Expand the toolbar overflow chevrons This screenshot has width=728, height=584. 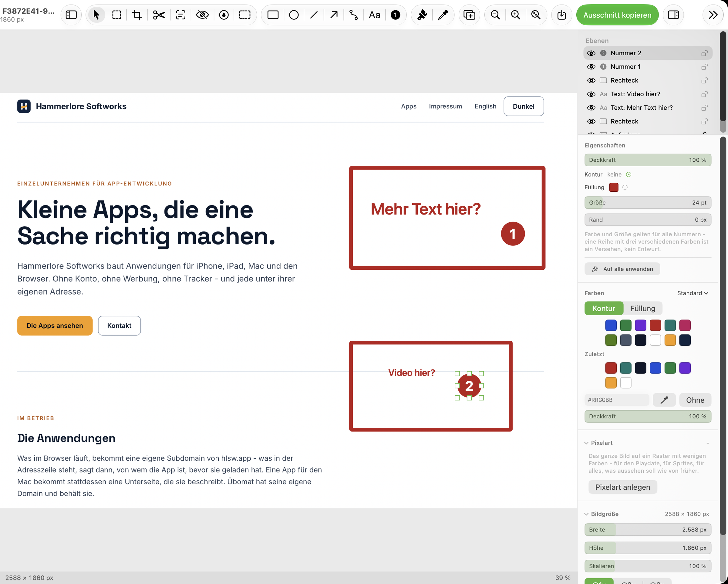click(713, 15)
